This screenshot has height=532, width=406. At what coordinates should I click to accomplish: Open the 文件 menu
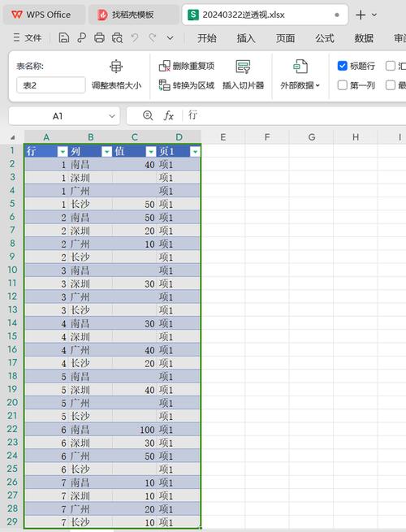tap(28, 37)
